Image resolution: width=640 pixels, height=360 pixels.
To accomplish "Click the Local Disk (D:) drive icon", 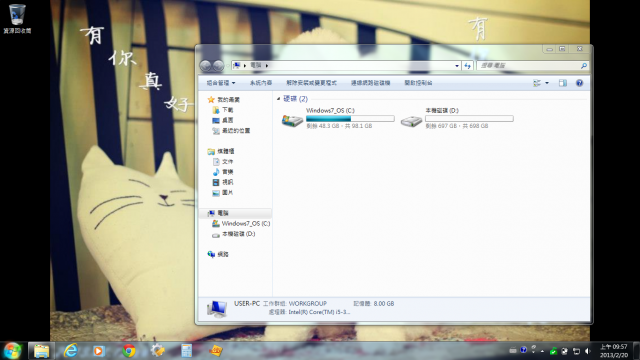I will pos(411,121).
